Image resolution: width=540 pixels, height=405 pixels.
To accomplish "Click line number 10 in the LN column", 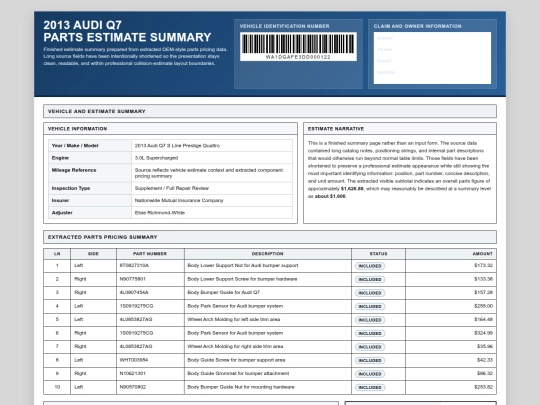I will point(57,387).
